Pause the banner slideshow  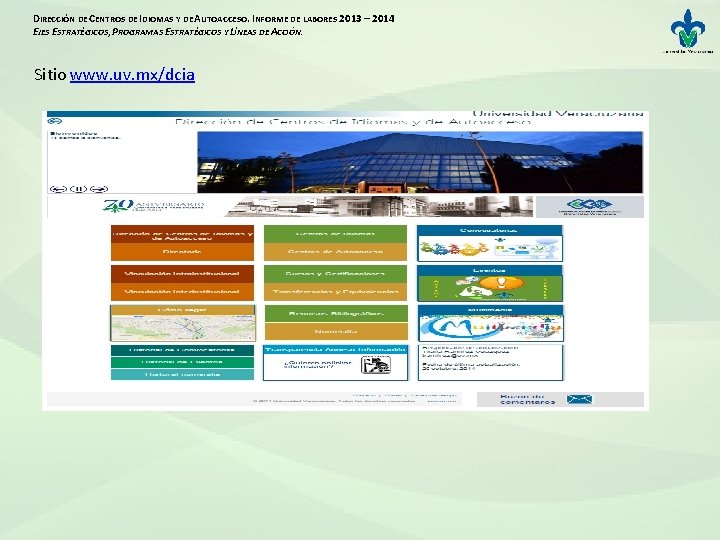pyautogui.click(x=79, y=189)
